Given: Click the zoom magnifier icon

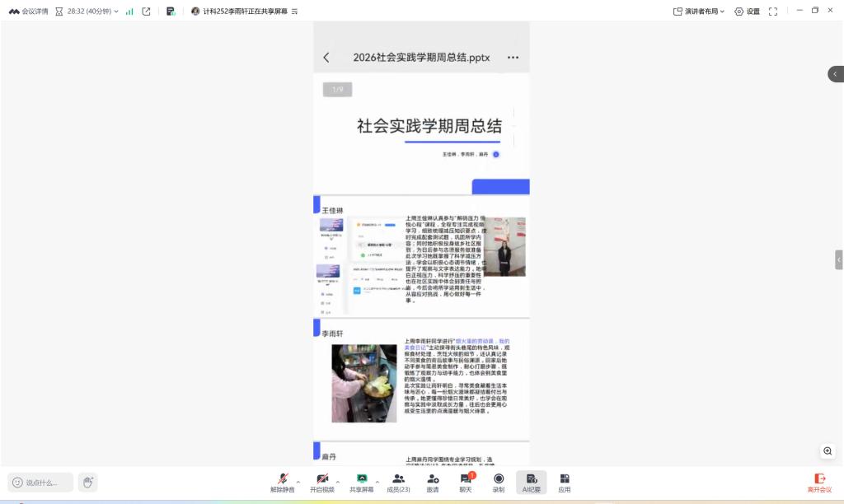Looking at the screenshot, I should point(828,451).
